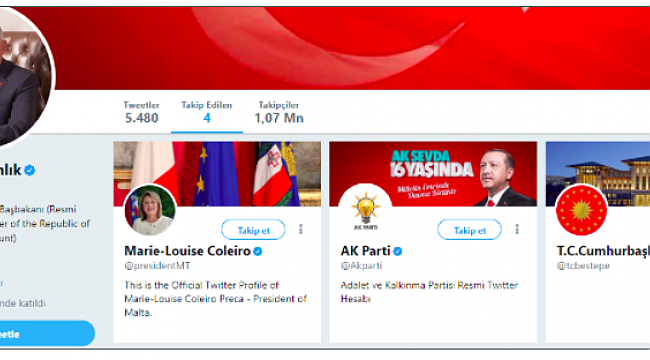Switch to the Tweetler tab
This screenshot has height=360, width=650.
pyautogui.click(x=141, y=112)
